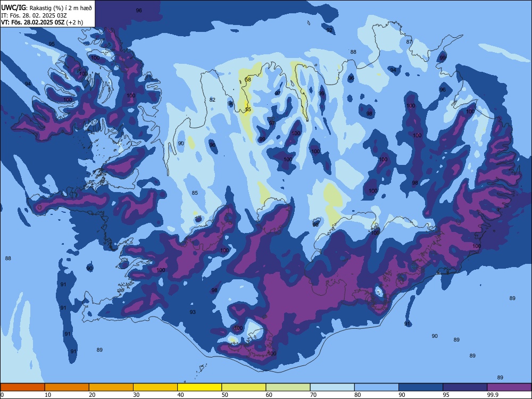Image resolution: width=532 pixels, height=399 pixels.
Task: Click the 'VT: Fös. 28.02.2025 05Z (+2 h)' line
Action: pos(42,22)
